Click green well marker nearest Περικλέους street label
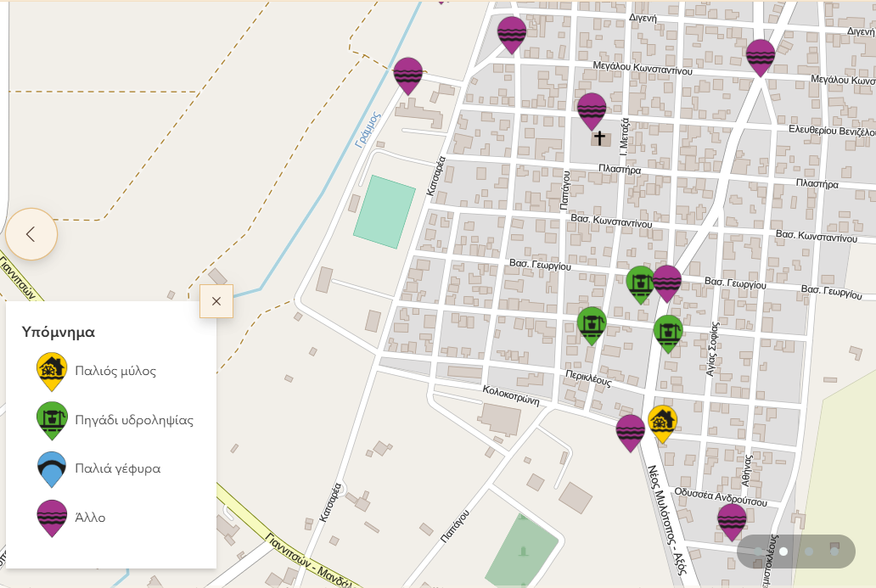 (x=592, y=323)
